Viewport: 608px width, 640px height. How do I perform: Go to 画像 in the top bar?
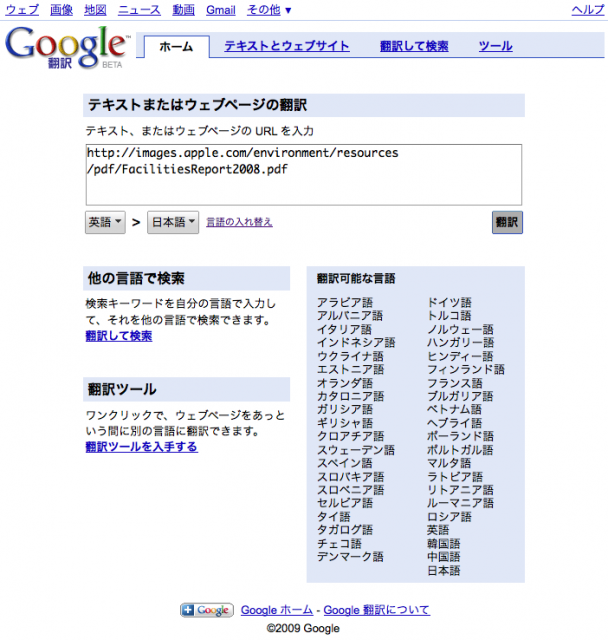62,10
